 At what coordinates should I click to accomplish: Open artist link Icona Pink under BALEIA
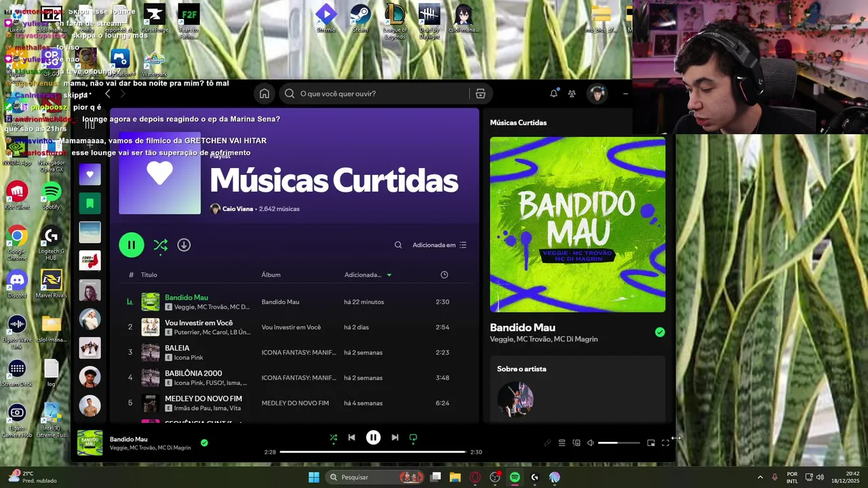(189, 357)
